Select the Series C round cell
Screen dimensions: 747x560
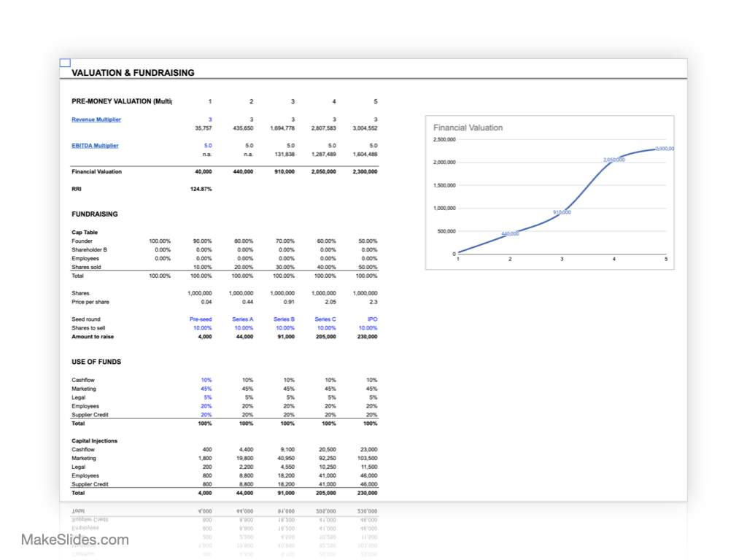coord(325,319)
